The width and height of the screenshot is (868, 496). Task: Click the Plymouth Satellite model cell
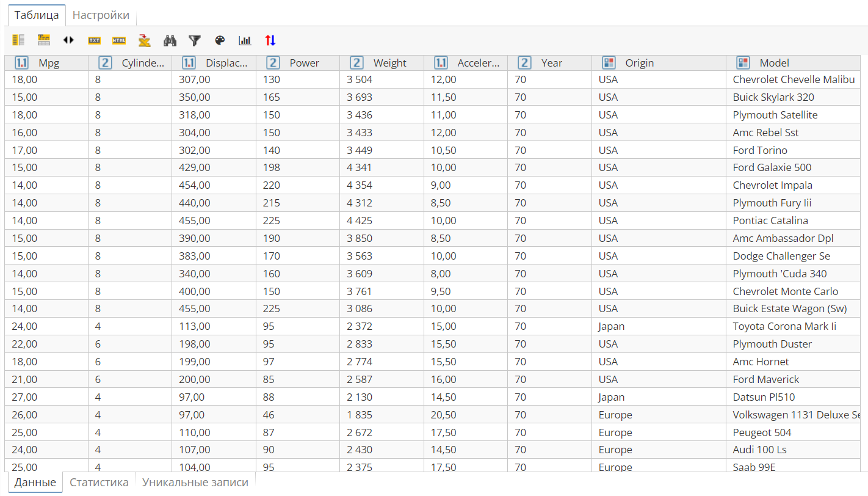(x=794, y=115)
